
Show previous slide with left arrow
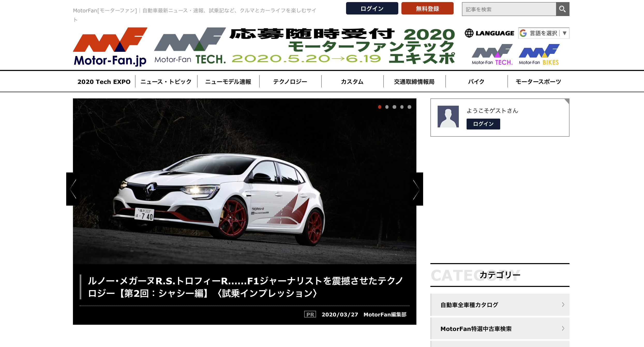[x=73, y=189]
